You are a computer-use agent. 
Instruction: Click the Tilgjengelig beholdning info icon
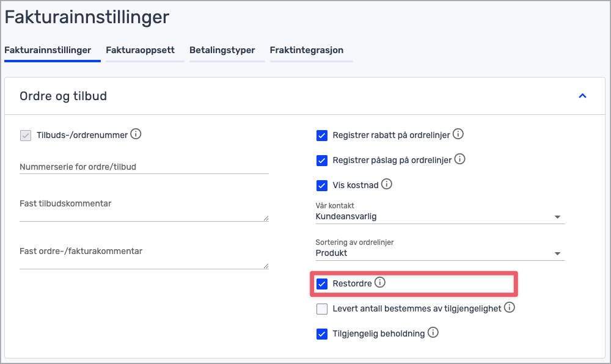(x=433, y=332)
